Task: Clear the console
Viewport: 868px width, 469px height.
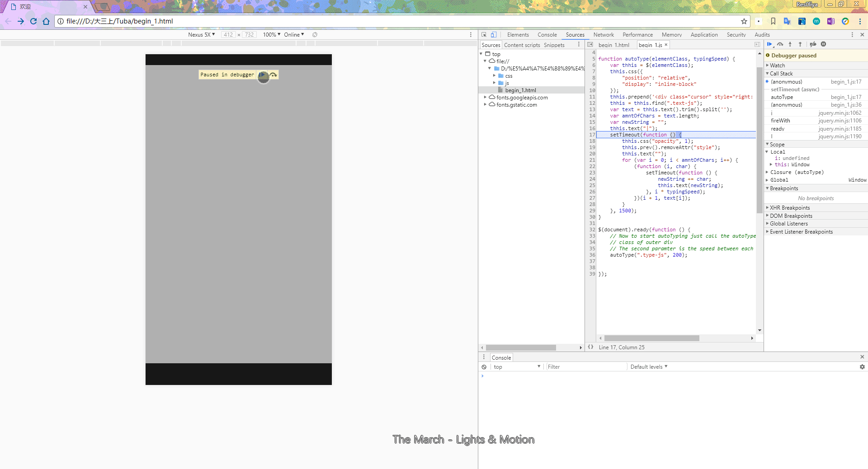Action: pos(484,367)
